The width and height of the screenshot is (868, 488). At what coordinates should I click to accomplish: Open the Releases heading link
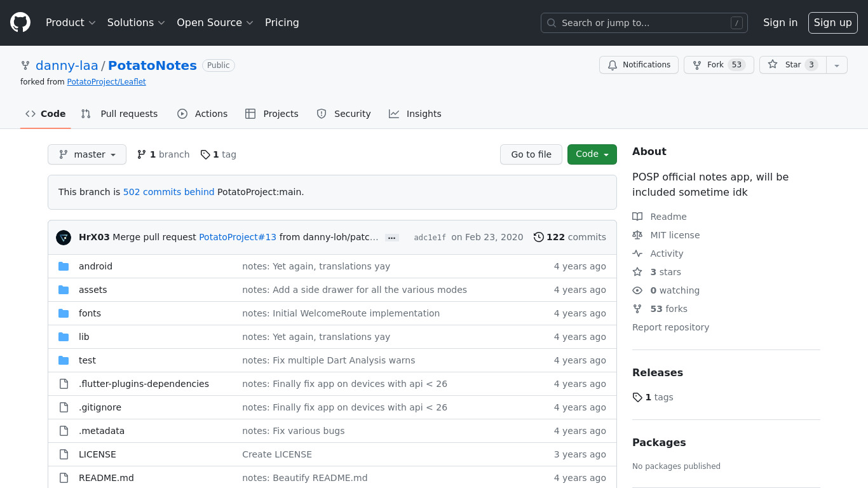tap(658, 373)
